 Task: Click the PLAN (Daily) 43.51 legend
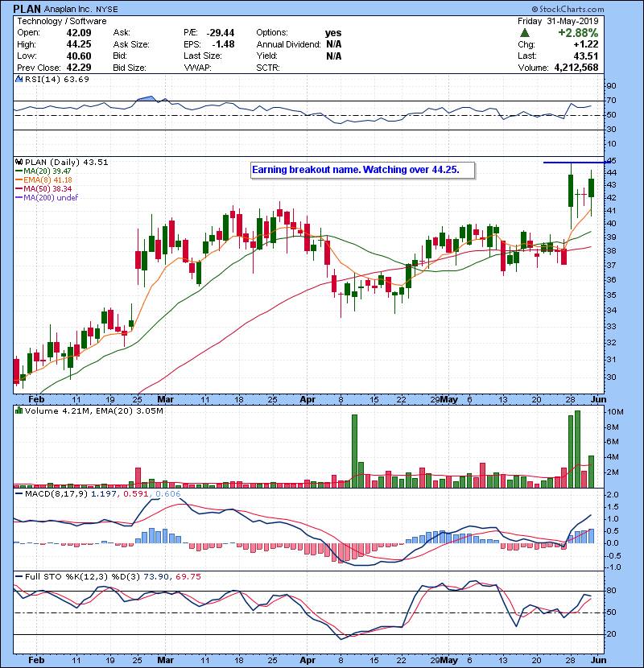tap(67, 163)
